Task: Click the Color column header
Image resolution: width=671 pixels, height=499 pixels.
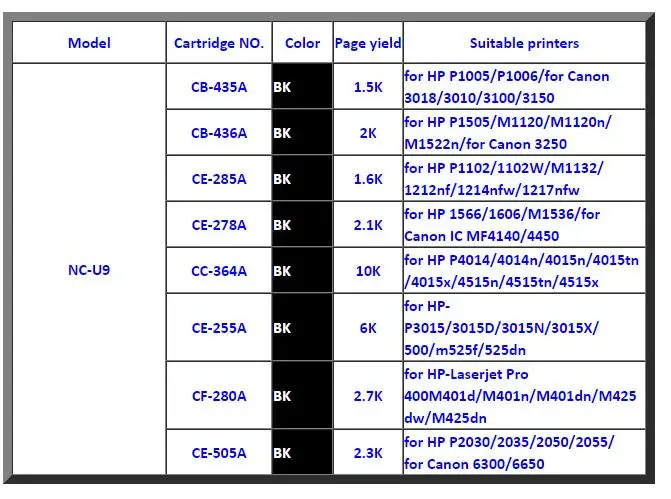Action: [303, 43]
